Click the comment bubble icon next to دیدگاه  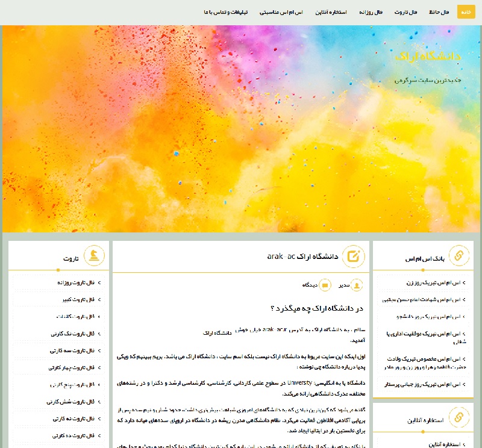(325, 285)
